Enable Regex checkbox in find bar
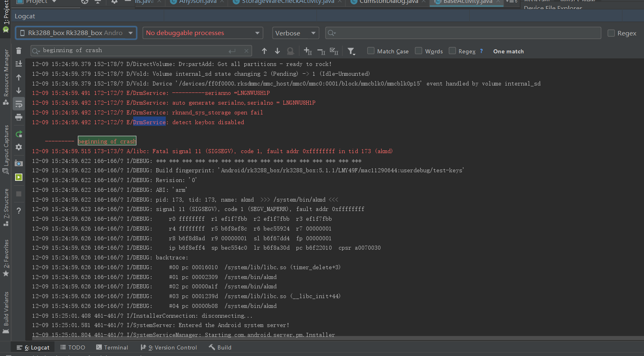 click(x=452, y=51)
